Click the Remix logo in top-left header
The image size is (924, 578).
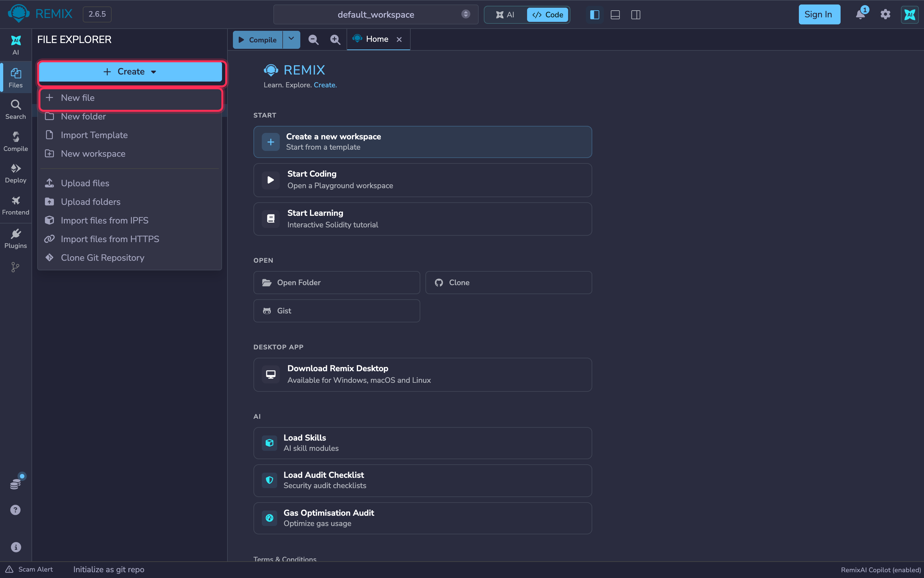pos(18,14)
